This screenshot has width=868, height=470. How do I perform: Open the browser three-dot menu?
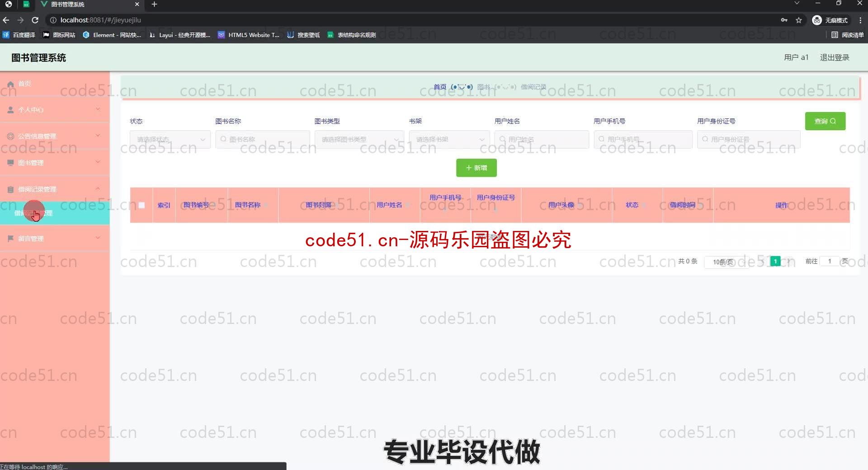pyautogui.click(x=860, y=20)
